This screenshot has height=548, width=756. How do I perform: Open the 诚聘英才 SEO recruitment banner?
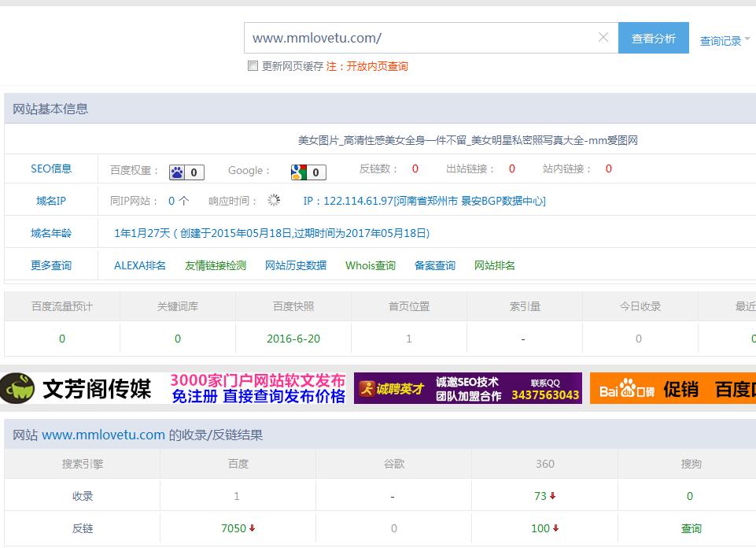pos(467,388)
